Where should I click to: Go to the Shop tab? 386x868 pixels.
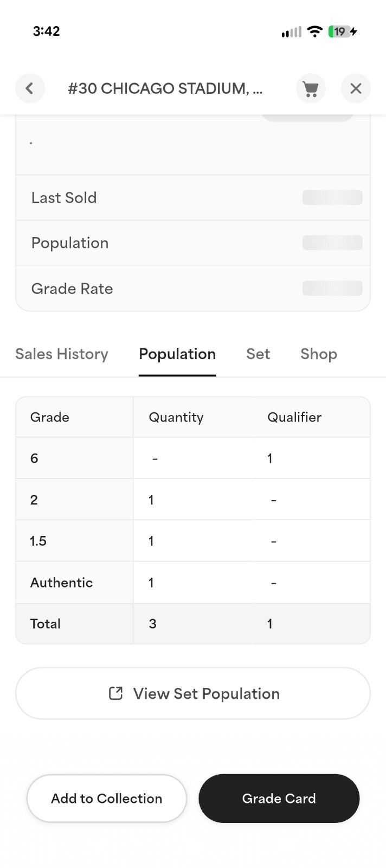pyautogui.click(x=319, y=354)
